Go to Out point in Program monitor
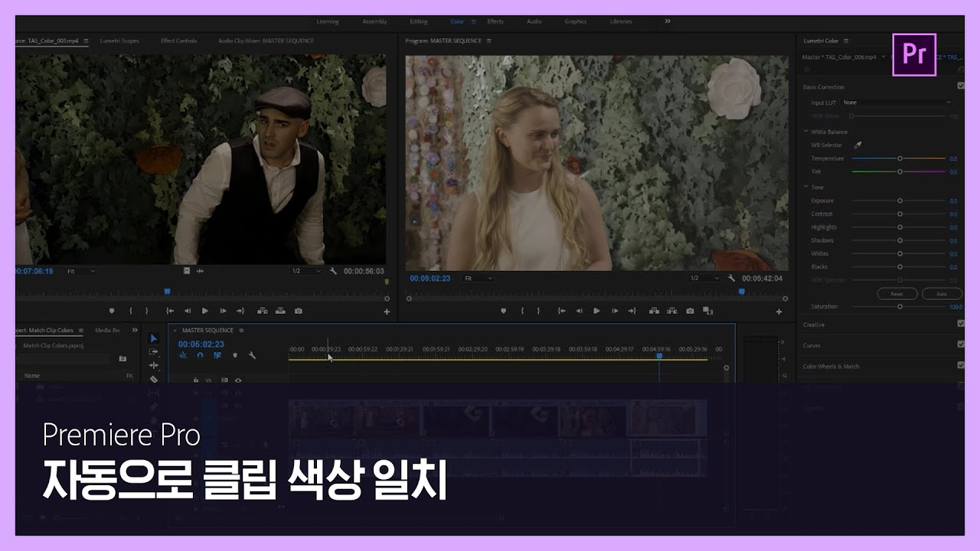980x551 pixels. point(632,311)
